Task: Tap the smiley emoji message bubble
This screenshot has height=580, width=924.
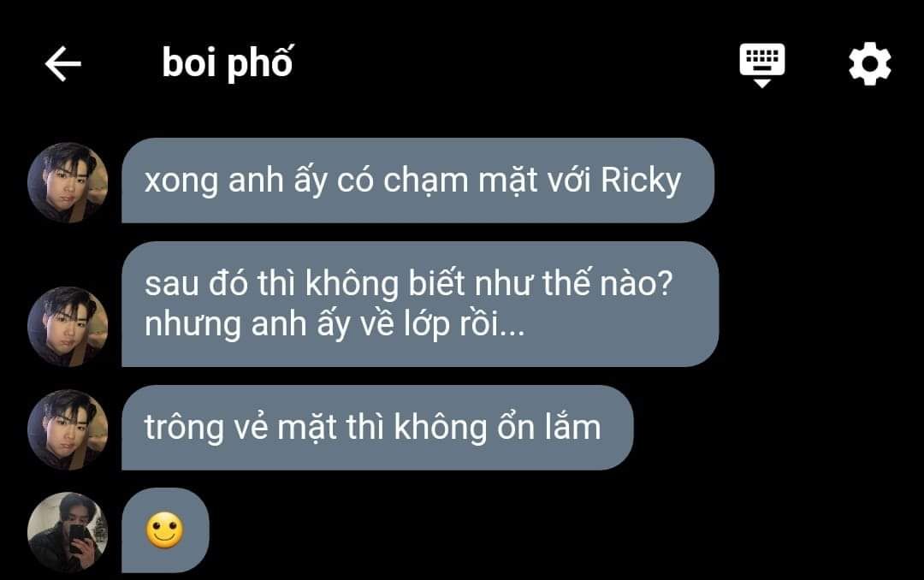Action: point(165,530)
